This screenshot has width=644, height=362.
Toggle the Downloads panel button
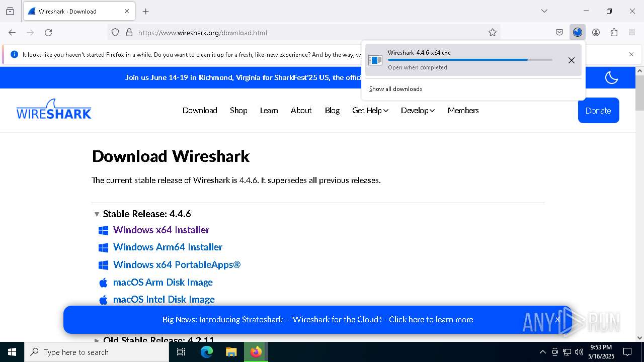pos(578,32)
